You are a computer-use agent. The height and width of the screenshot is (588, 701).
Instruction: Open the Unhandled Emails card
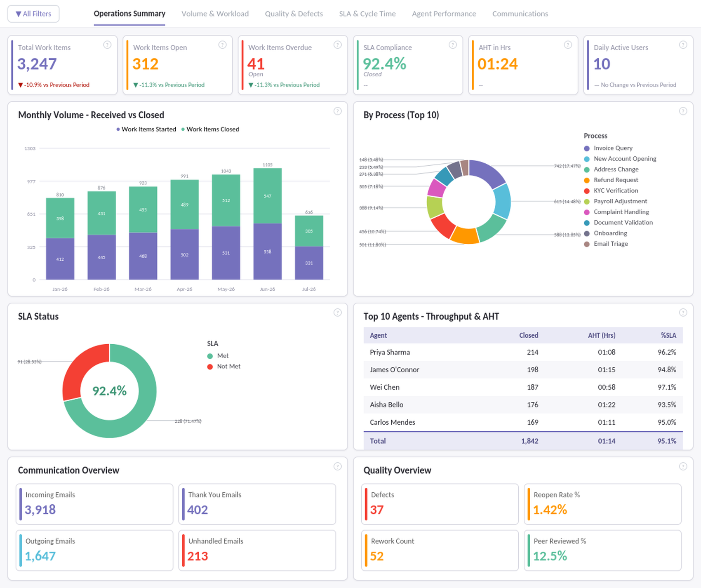pyautogui.click(x=257, y=550)
